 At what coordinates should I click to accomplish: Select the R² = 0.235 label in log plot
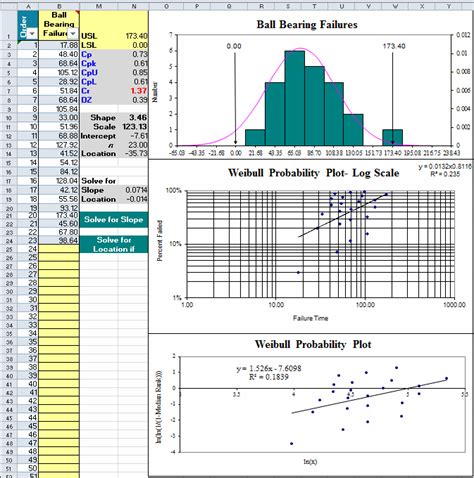446,174
